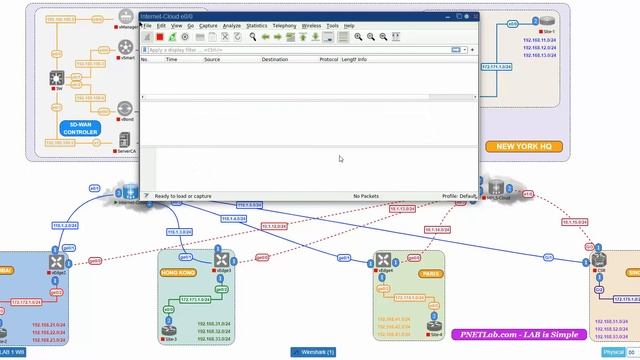Screen dimensions: 640x360
Task: Open the Analyze menu
Action: [x=232, y=26]
